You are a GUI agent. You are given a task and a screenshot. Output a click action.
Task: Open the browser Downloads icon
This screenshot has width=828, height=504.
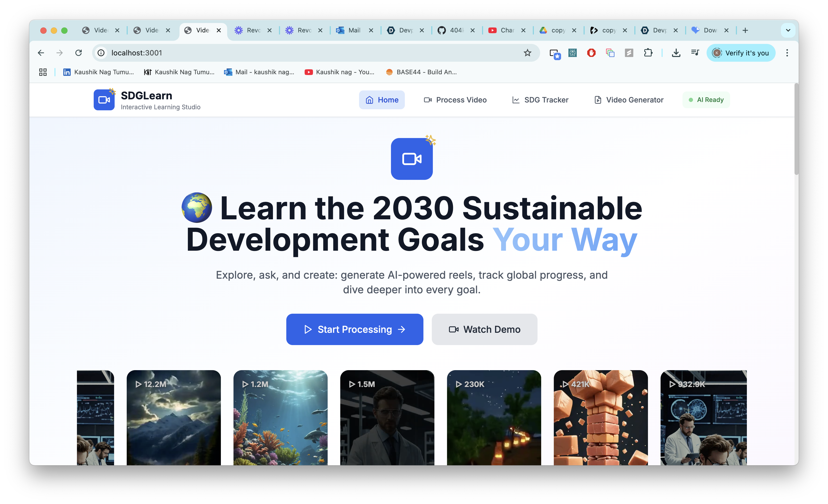[x=676, y=53]
